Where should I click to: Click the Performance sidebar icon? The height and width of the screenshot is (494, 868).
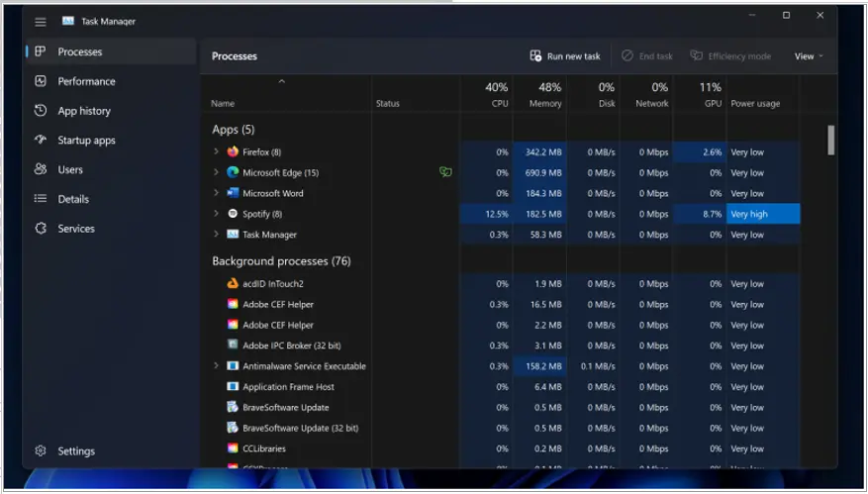coord(41,81)
